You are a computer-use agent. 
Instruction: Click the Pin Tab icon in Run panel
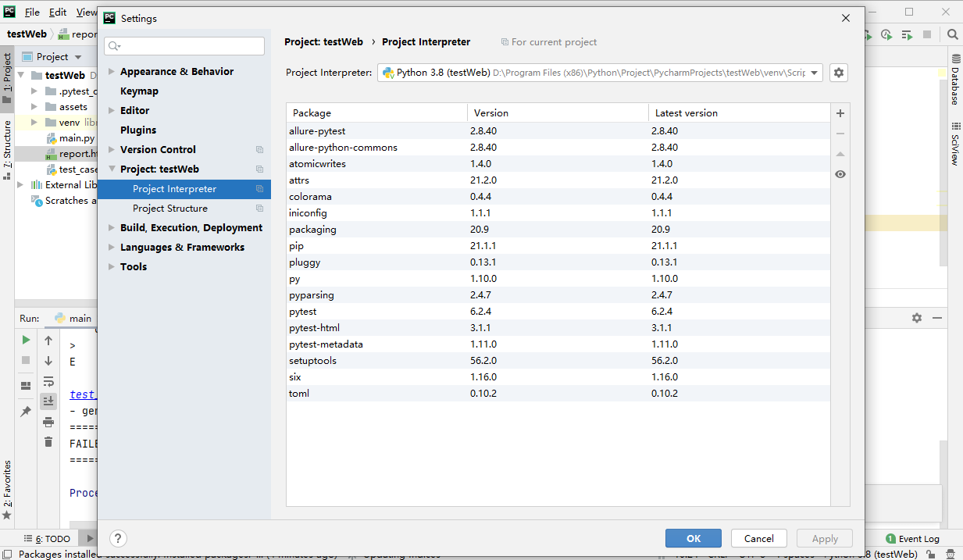click(x=26, y=411)
